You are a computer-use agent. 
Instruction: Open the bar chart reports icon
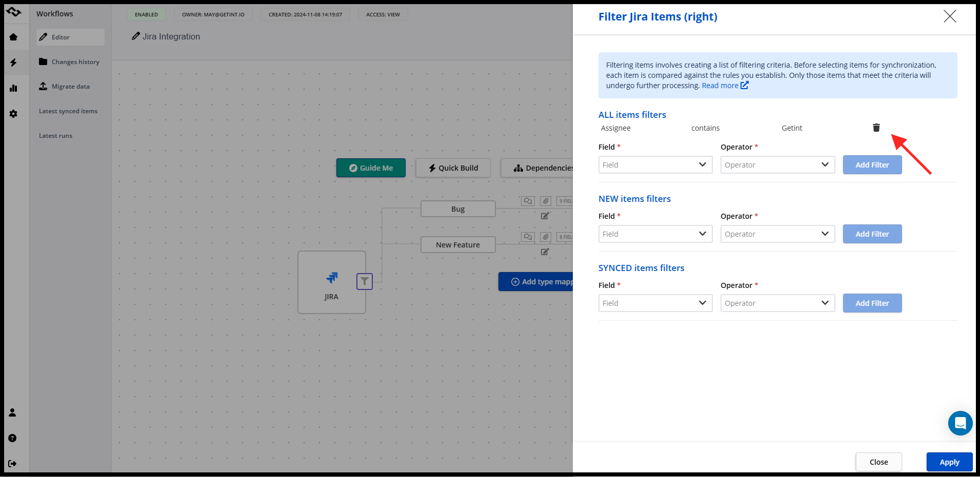point(13,88)
